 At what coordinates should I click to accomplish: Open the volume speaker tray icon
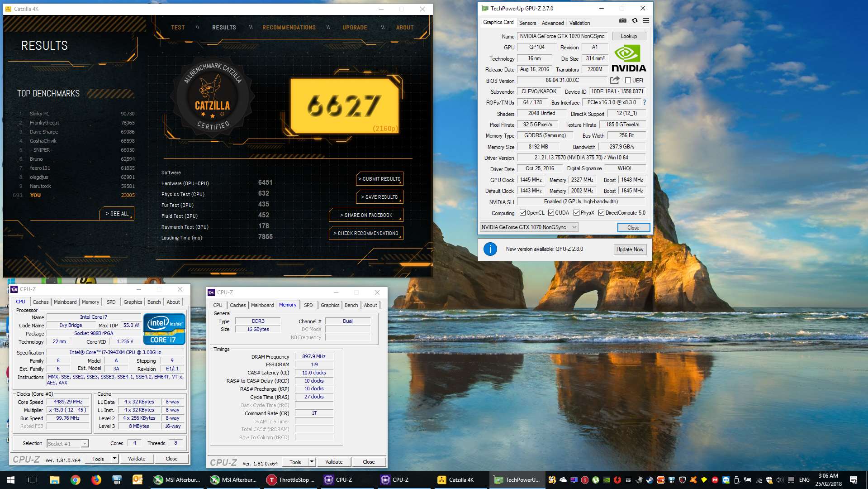(x=779, y=480)
